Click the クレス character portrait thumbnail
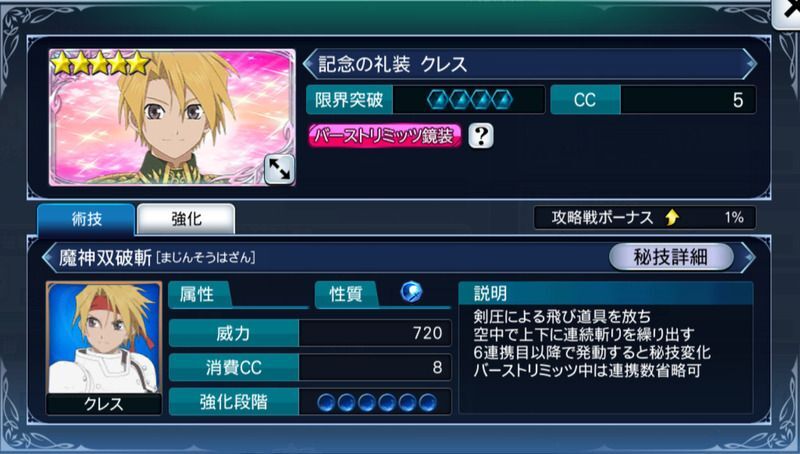The width and height of the screenshot is (800, 454). pos(104,347)
